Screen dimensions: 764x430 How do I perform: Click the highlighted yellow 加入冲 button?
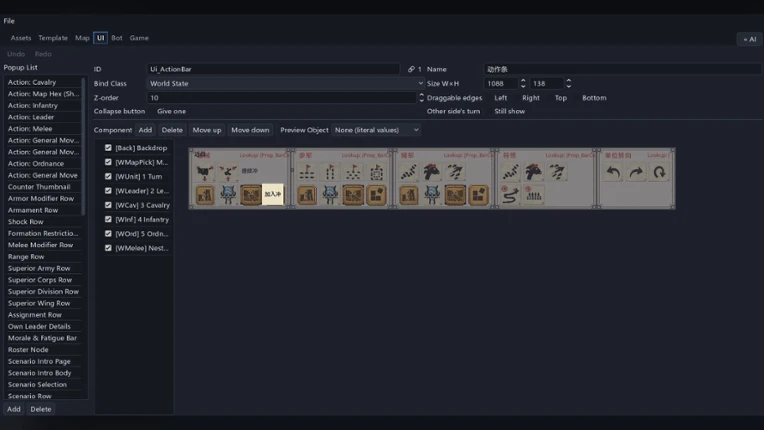point(273,194)
